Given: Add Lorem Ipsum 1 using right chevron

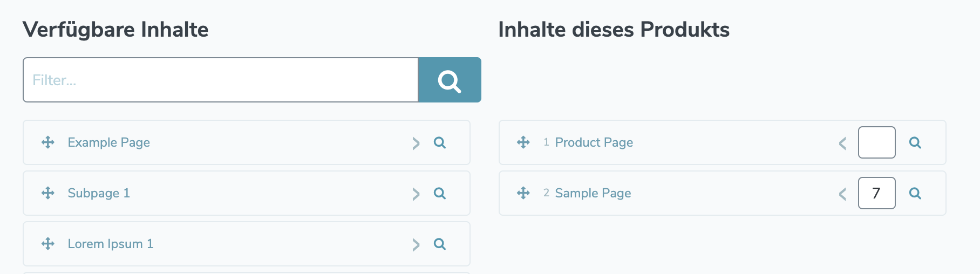Looking at the screenshot, I should 416,245.
